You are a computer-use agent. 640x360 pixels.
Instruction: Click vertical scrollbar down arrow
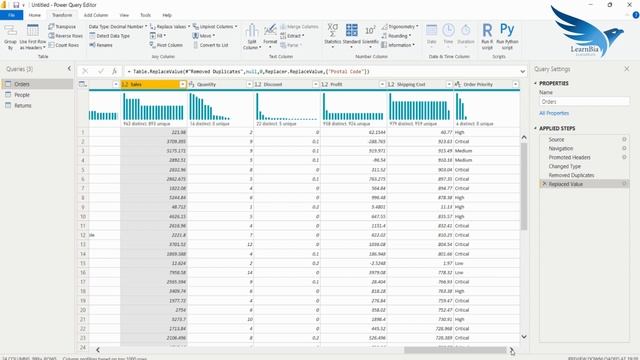(524, 337)
